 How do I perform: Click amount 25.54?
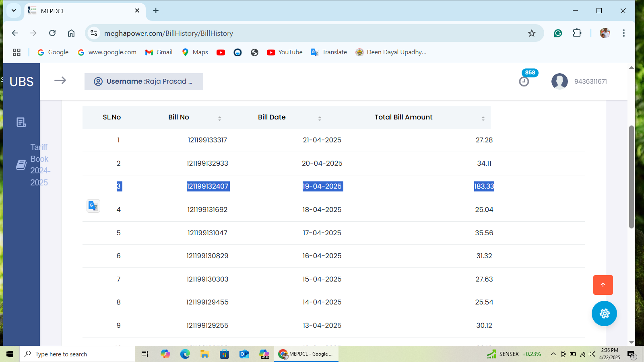484,302
